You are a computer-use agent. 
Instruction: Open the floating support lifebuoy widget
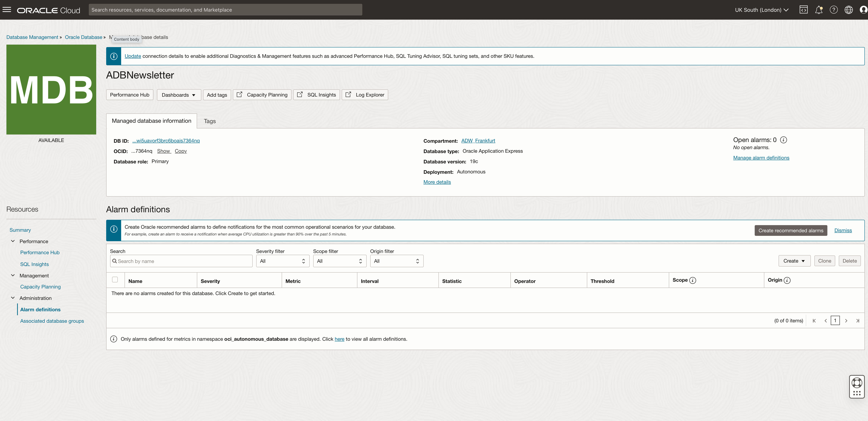pyautogui.click(x=857, y=383)
